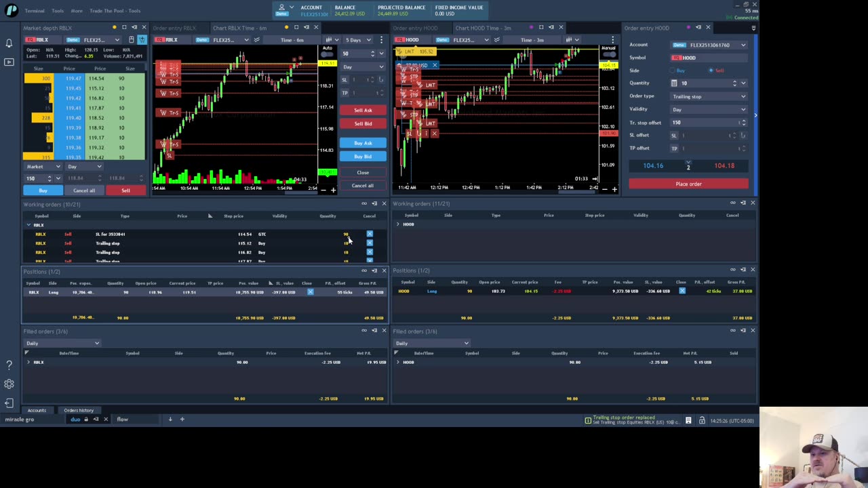868x488 pixels.
Task: Open the video tutorials icon in the sidebar
Action: 9,62
